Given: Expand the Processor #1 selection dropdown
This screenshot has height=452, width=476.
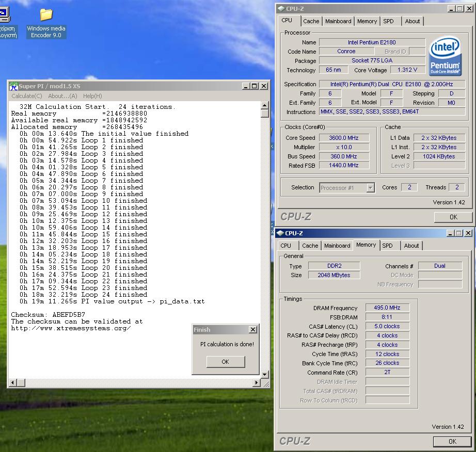Looking at the screenshot, I should tap(370, 188).
